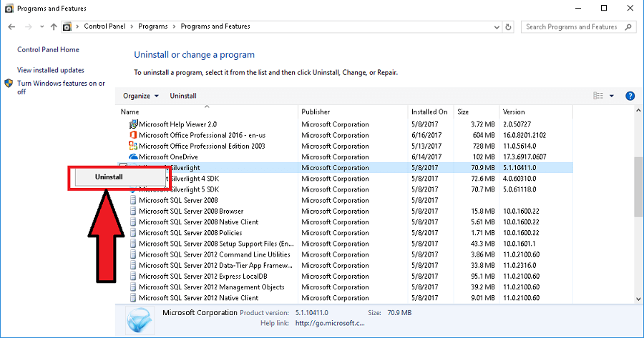Click the search magnifier icon
This screenshot has height=338, width=644.
tap(628, 26)
